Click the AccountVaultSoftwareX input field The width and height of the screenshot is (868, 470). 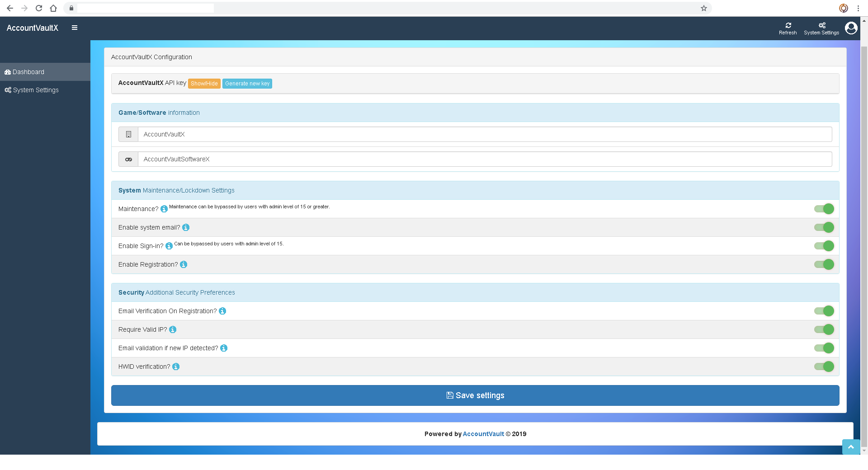(485, 159)
